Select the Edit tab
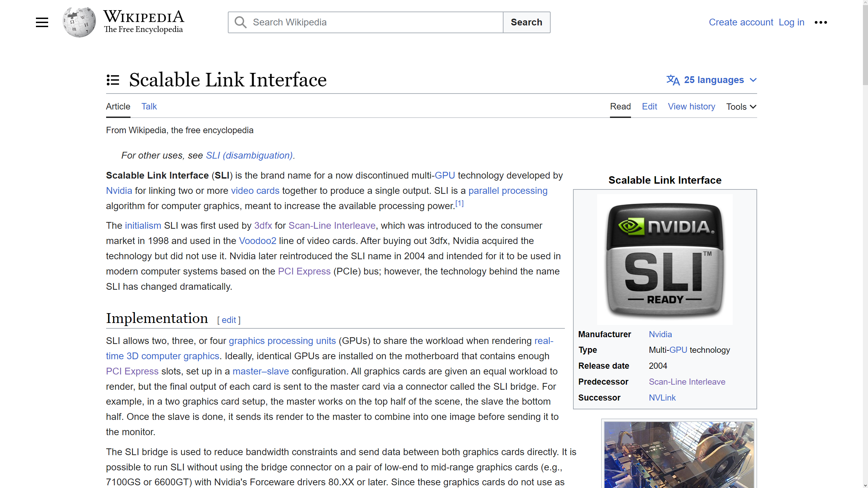 click(649, 106)
